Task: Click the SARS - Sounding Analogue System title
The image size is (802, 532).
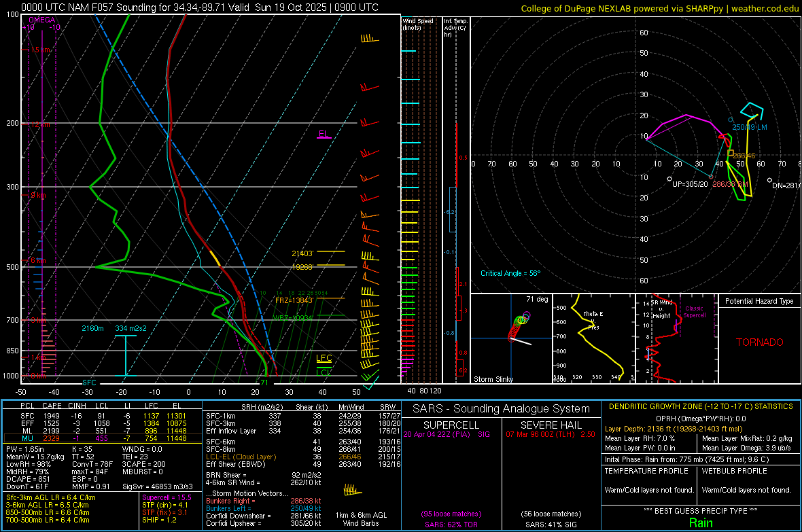Action: 501,409
